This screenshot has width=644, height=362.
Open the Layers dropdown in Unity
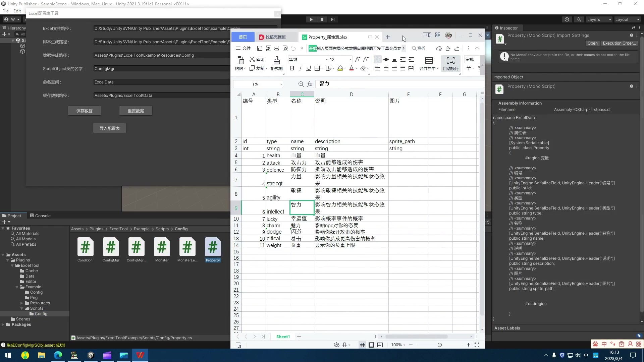click(x=599, y=19)
